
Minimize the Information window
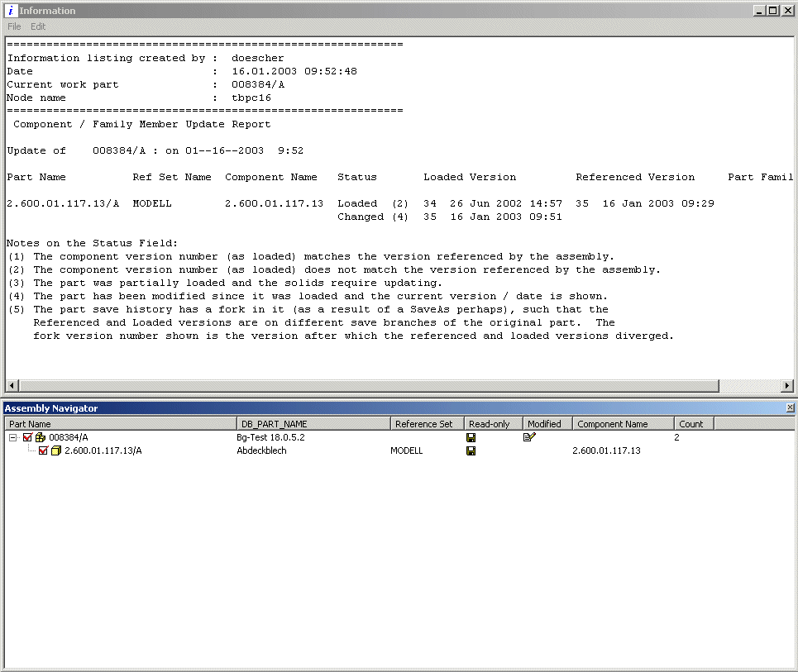[759, 10]
